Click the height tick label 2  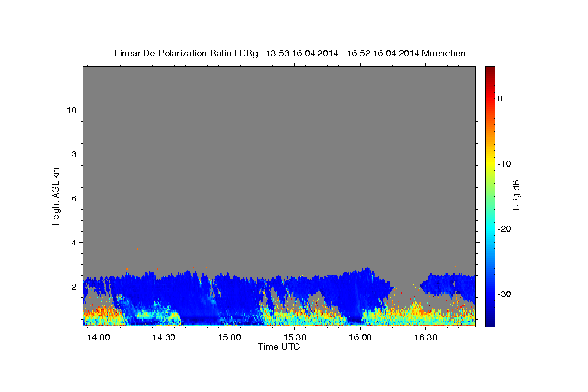pos(74,287)
